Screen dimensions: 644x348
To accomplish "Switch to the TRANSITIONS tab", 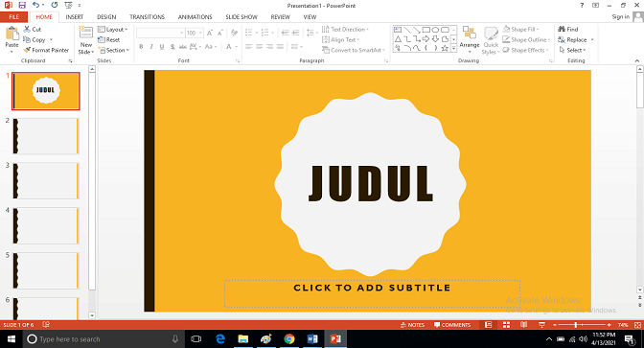I will 147,17.
